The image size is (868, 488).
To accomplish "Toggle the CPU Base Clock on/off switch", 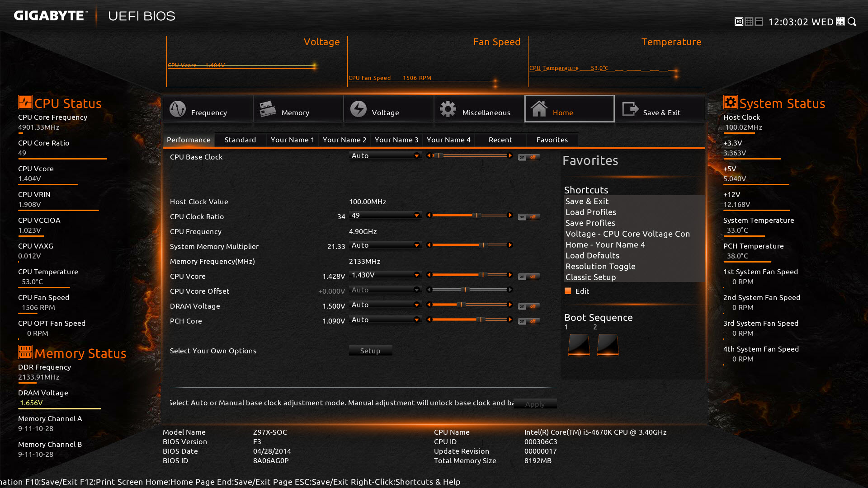I will tap(528, 157).
